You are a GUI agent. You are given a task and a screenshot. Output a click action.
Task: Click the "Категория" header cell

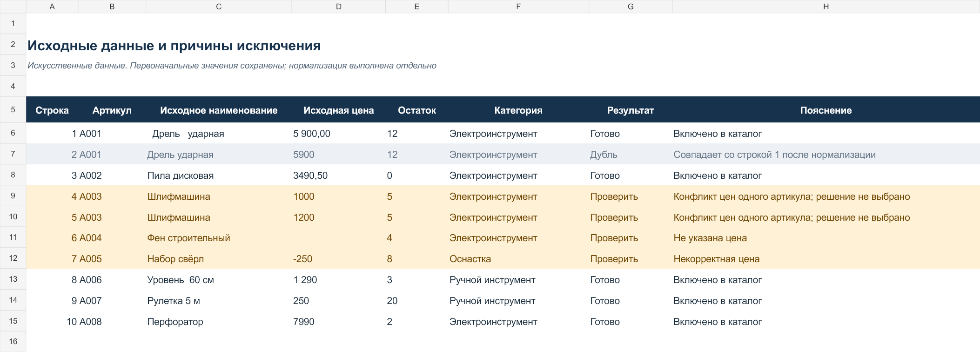[x=518, y=110]
